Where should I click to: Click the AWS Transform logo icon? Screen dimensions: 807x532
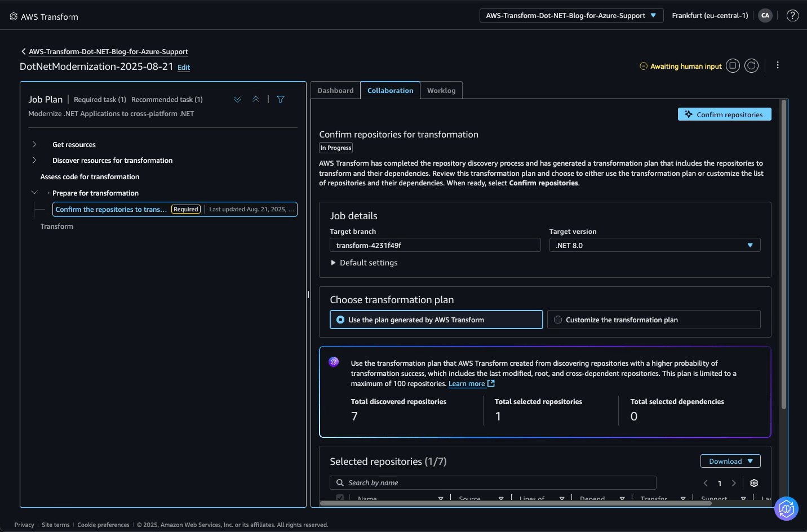pyautogui.click(x=14, y=16)
